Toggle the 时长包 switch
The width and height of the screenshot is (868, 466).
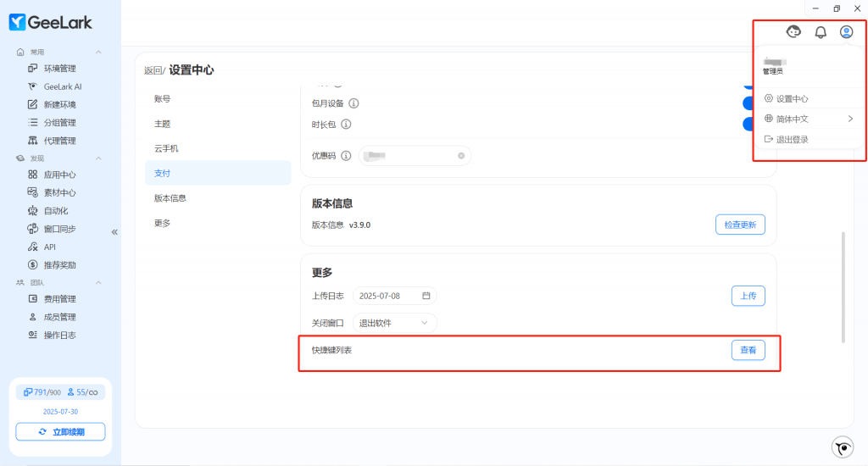(x=750, y=125)
